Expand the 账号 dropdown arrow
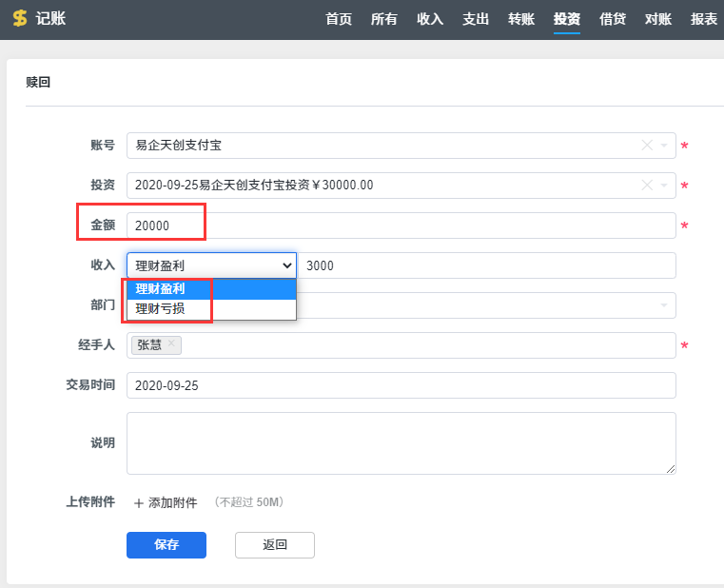The height and width of the screenshot is (588, 724). point(664,146)
